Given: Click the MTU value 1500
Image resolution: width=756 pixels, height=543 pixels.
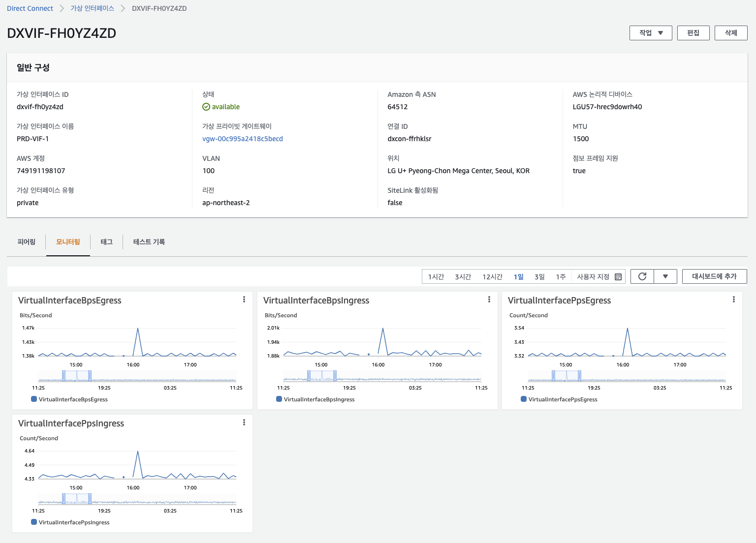Looking at the screenshot, I should 581,139.
